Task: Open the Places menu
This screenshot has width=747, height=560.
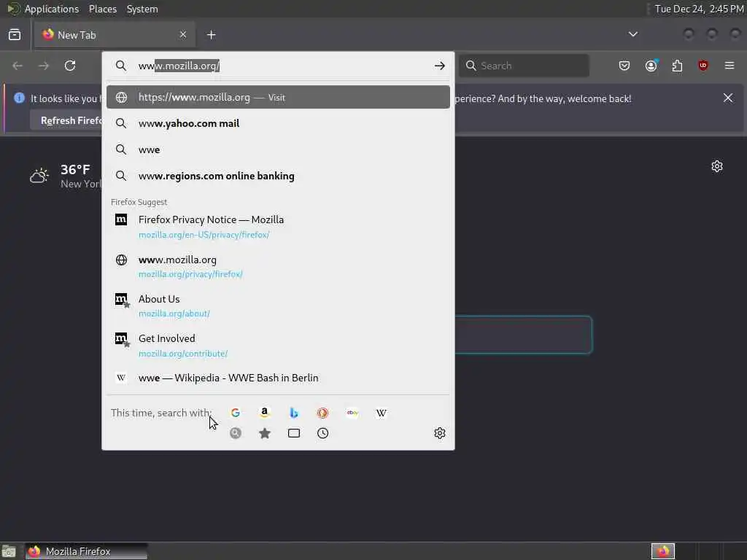Action: coord(102,9)
